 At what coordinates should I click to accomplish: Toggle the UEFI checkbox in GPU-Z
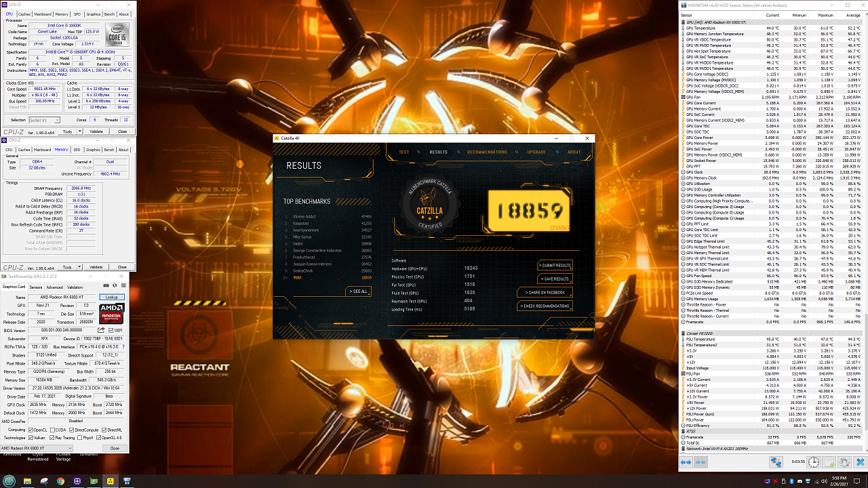111,330
